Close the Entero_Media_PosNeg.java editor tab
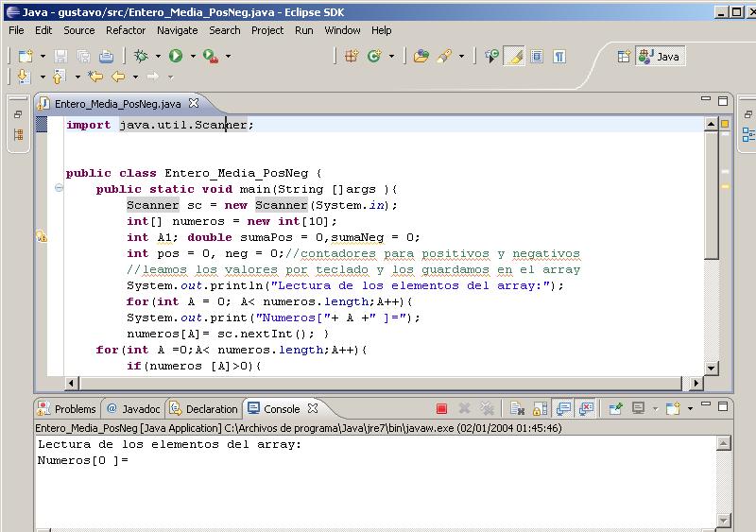This screenshot has height=532, width=756. pos(194,103)
